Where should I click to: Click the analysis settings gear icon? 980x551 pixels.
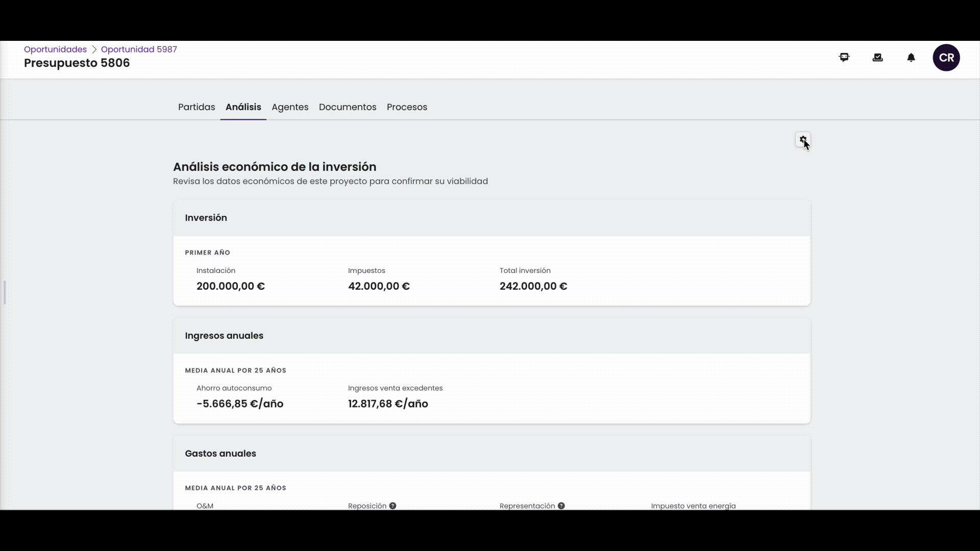click(x=803, y=139)
